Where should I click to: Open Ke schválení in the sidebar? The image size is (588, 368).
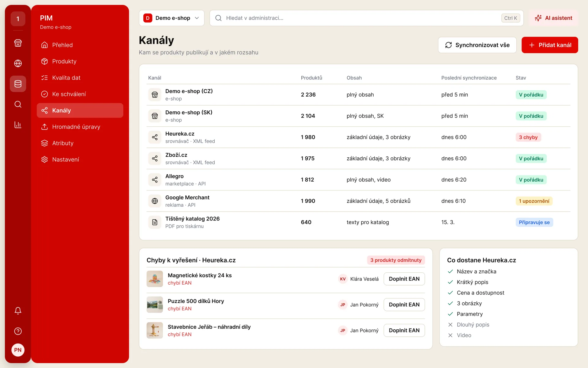80,94
